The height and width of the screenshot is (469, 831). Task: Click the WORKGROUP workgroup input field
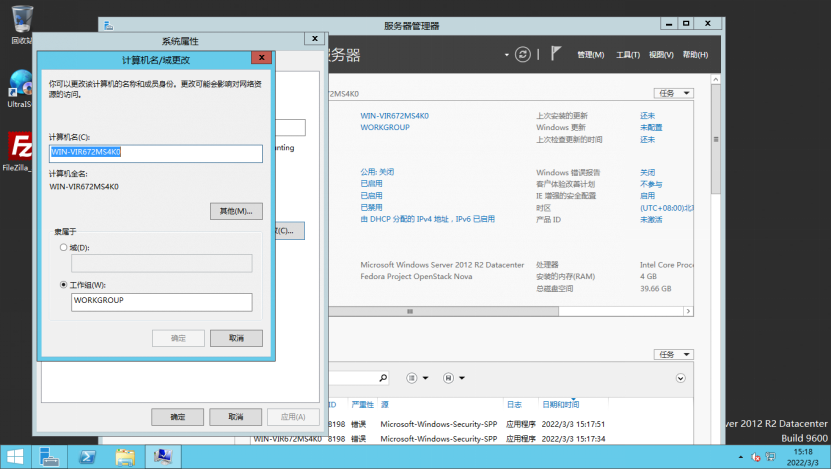pyautogui.click(x=162, y=302)
